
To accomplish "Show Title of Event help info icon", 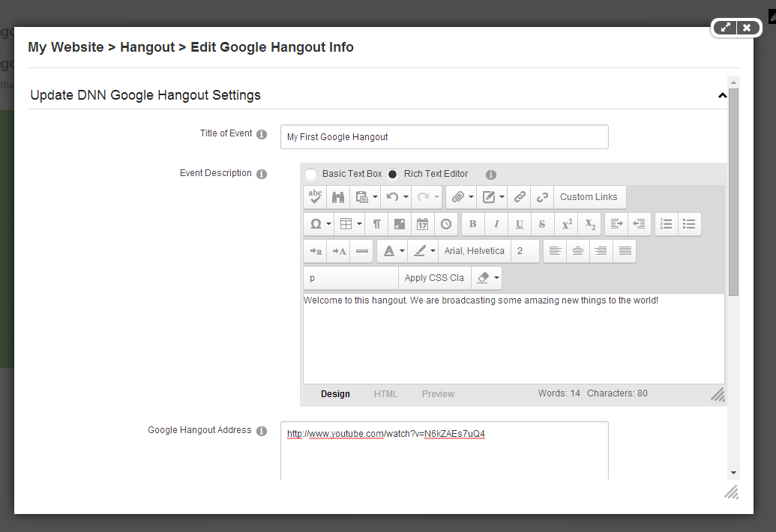I will [262, 134].
